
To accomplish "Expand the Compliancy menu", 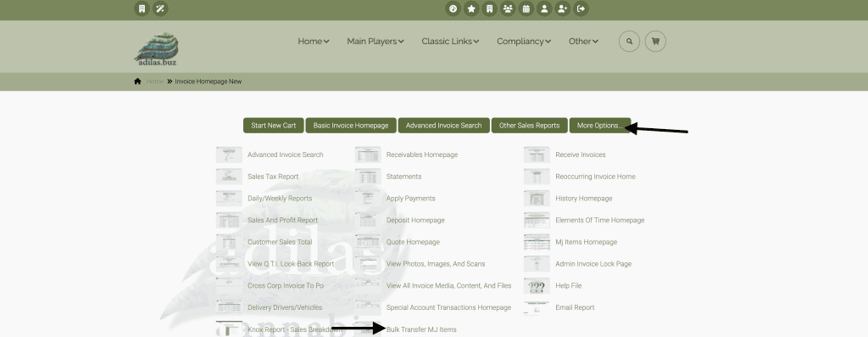I will tap(524, 41).
